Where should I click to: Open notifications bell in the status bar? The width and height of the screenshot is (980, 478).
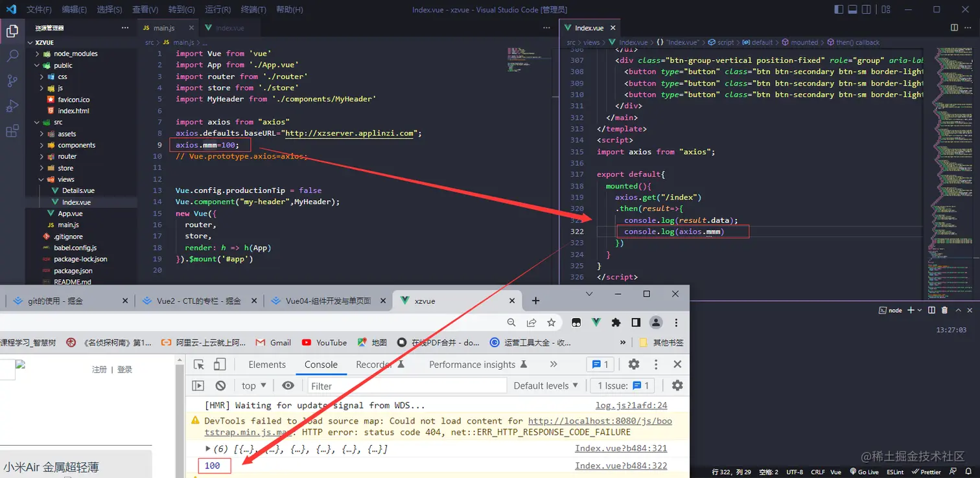(969, 472)
